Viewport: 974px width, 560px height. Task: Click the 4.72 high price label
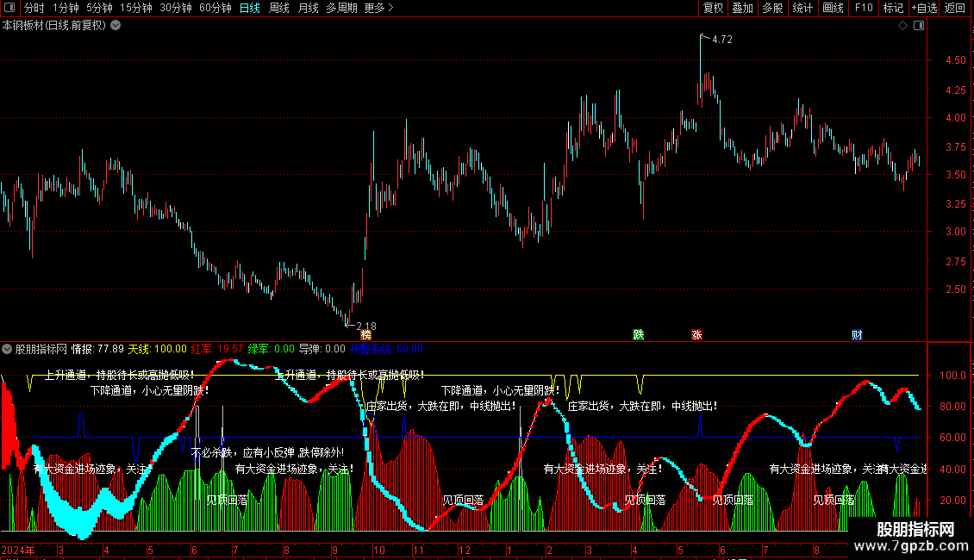tap(721, 39)
